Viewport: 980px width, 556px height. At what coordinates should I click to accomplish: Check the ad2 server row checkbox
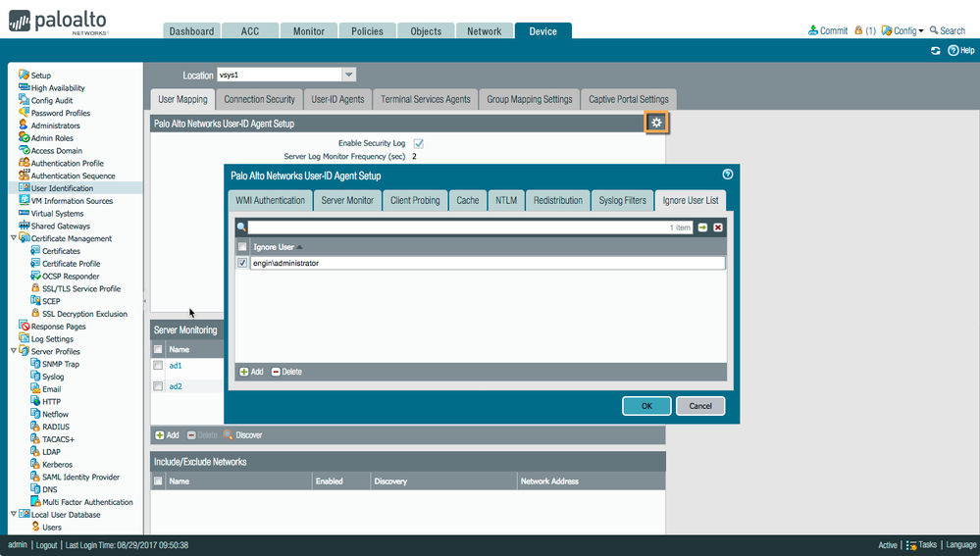[158, 386]
